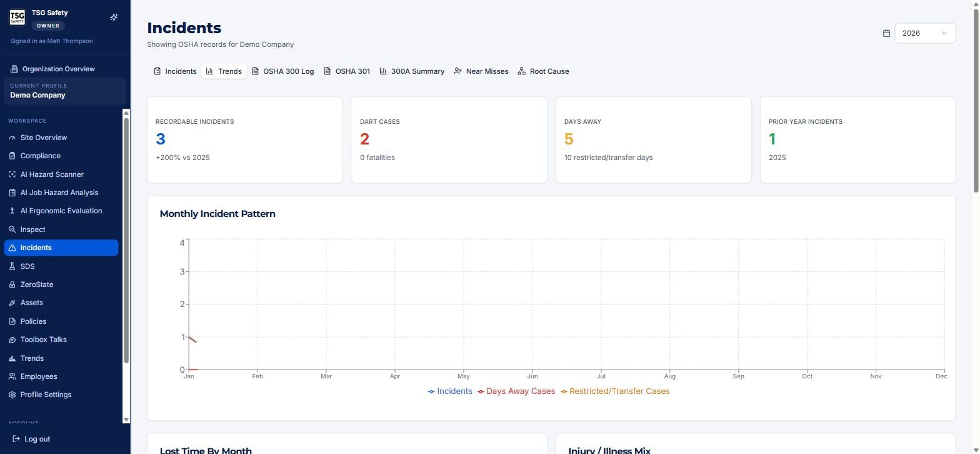
Task: Open Toolbox Talks from the sidebar
Action: (61, 340)
